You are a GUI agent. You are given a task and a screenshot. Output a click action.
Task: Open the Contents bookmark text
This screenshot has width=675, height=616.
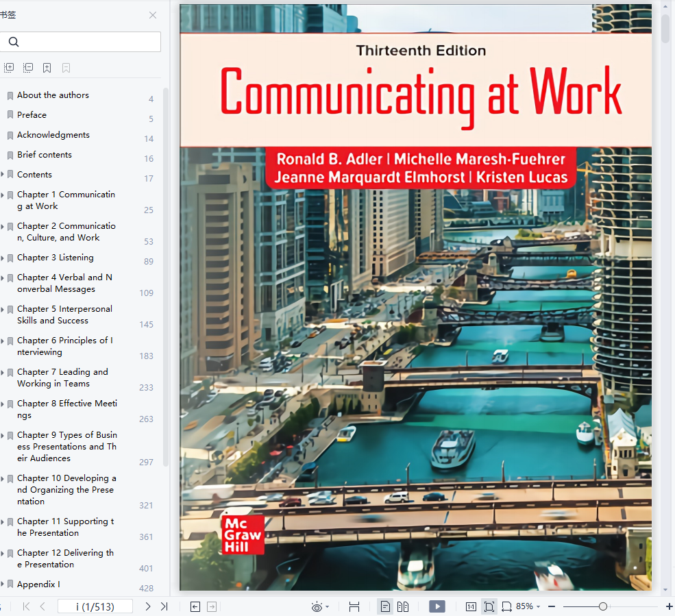click(x=34, y=174)
